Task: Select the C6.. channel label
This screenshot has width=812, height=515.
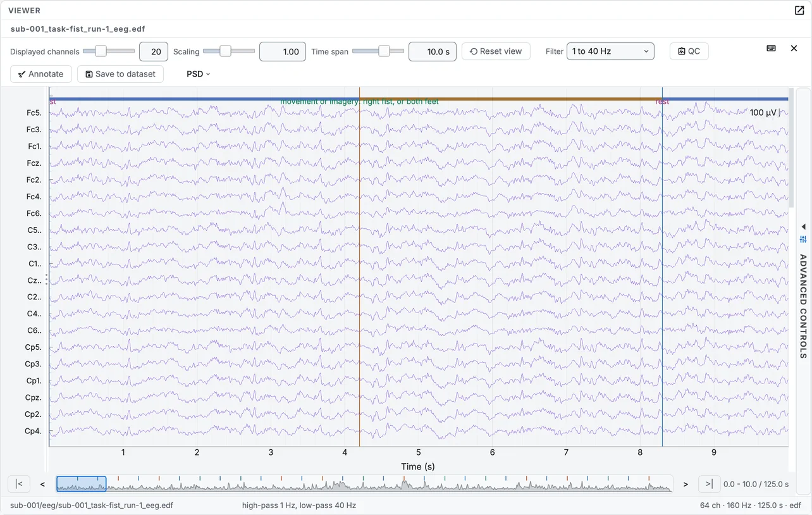Action: point(34,330)
